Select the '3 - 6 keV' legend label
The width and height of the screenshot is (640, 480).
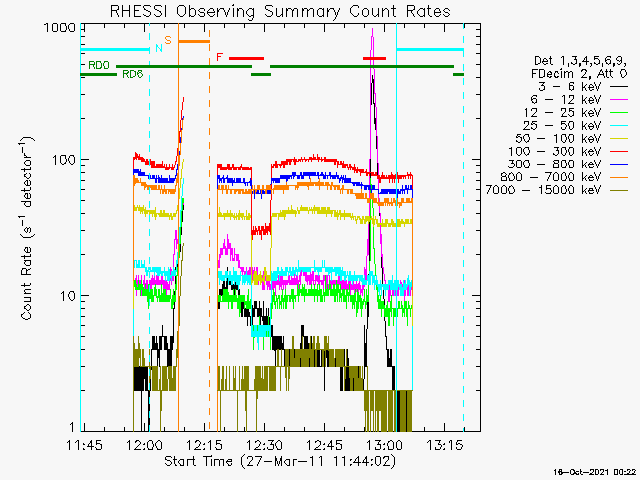568,87
